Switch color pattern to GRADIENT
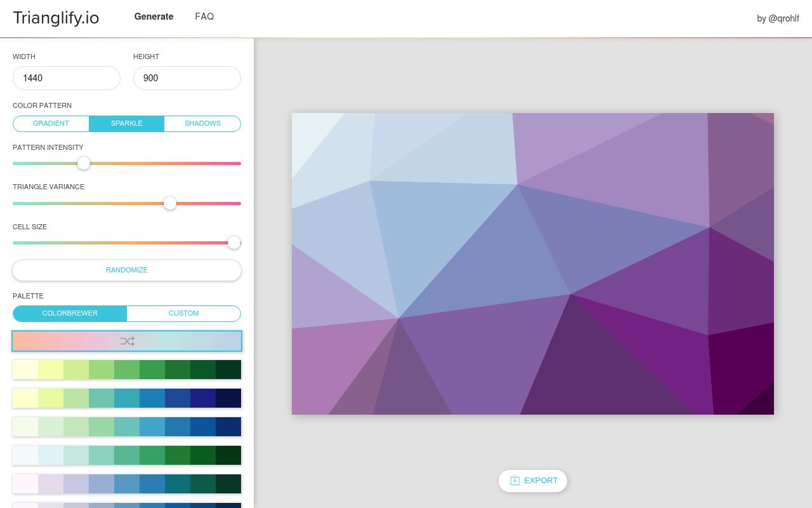 51,123
